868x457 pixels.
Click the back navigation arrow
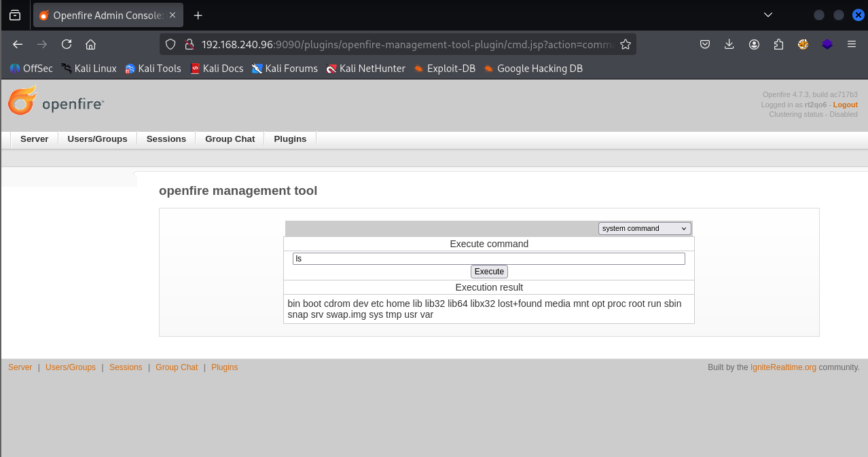pos(18,44)
